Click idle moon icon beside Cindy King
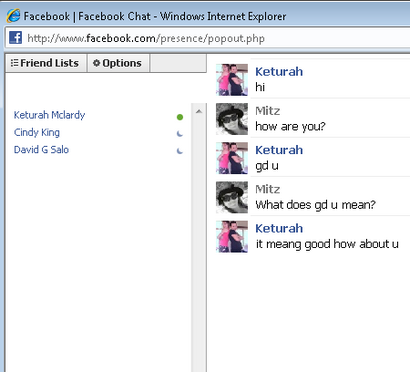Image resolution: width=410 pixels, height=372 pixels. pos(180,134)
